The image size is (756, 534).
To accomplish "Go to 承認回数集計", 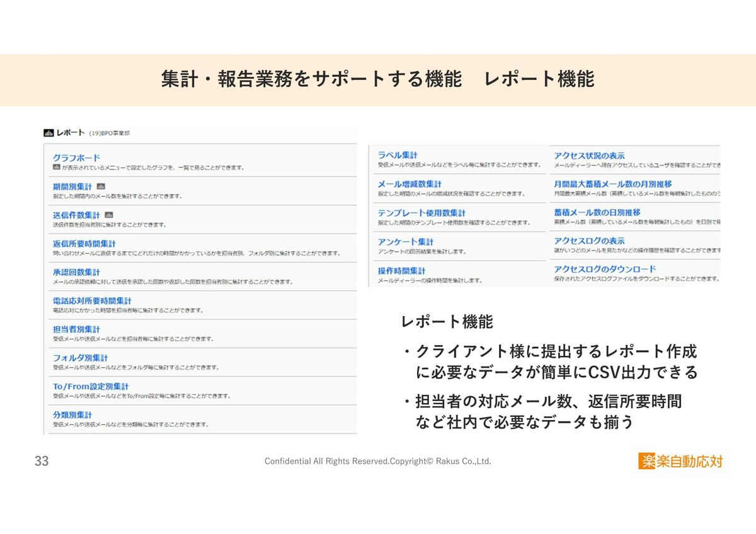I will point(76,272).
